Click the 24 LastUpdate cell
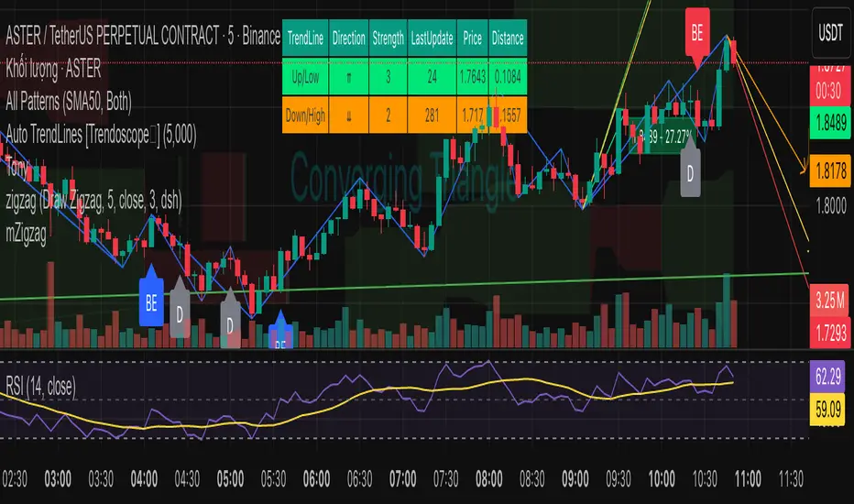The width and height of the screenshot is (854, 504). (x=432, y=77)
